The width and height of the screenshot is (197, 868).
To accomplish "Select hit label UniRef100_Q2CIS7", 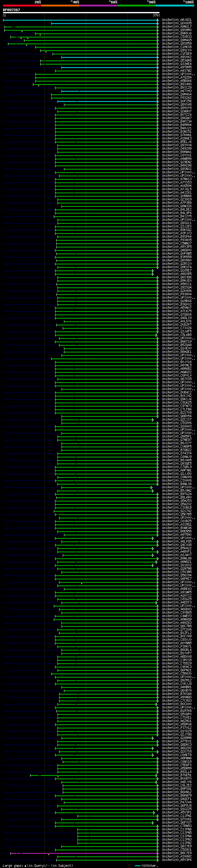I will tap(177, 419).
